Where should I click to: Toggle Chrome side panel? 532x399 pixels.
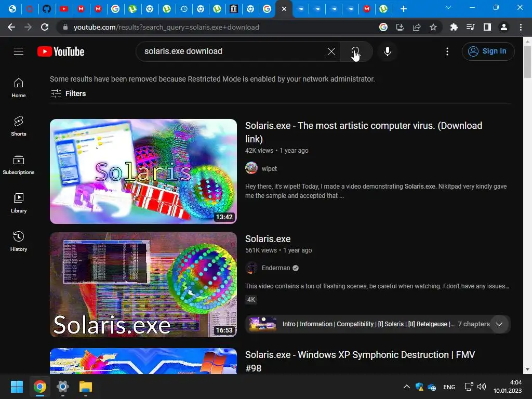point(487,27)
